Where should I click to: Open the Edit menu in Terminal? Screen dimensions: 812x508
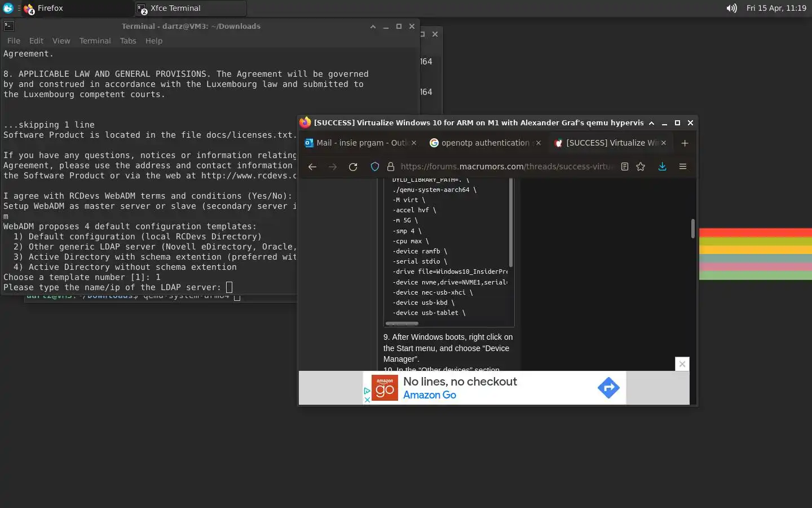[36, 41]
